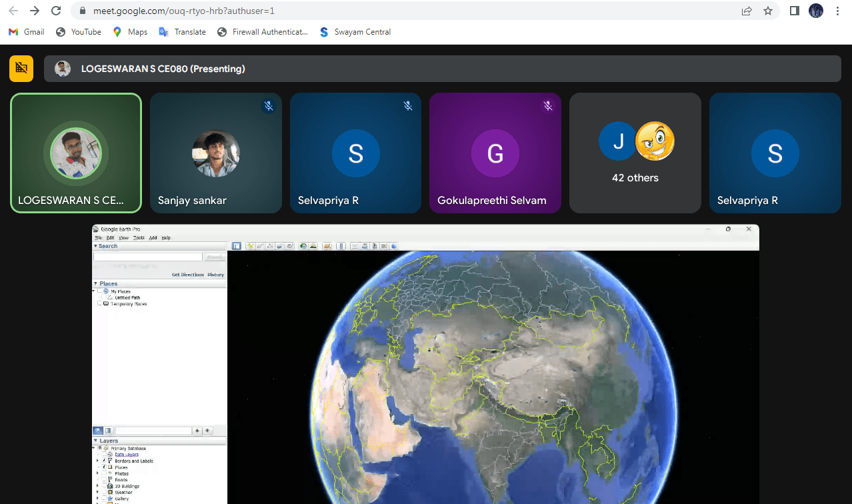Click the yellow presentation-off icon in Meet
This screenshot has height=504, width=852.
pyautogui.click(x=21, y=69)
